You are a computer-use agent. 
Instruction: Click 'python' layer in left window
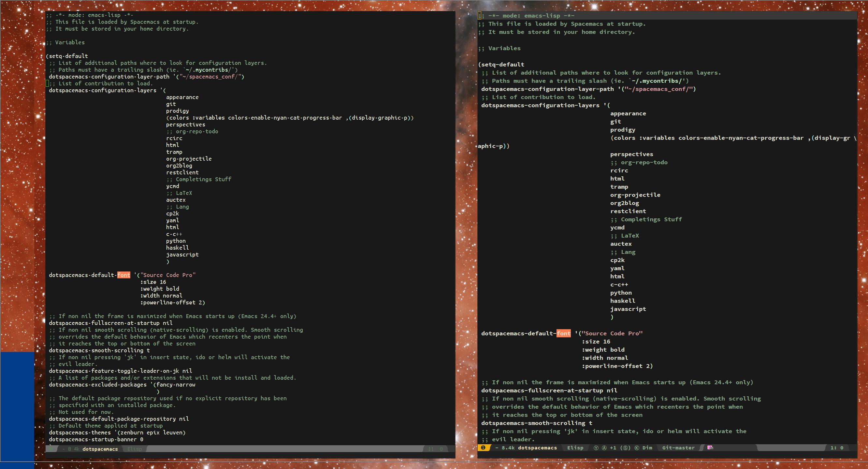click(x=176, y=241)
